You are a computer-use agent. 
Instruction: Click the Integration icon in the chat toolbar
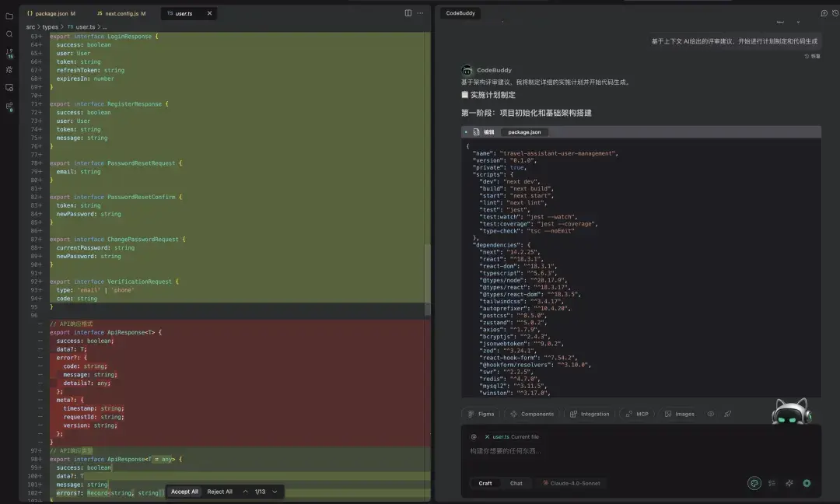590,413
